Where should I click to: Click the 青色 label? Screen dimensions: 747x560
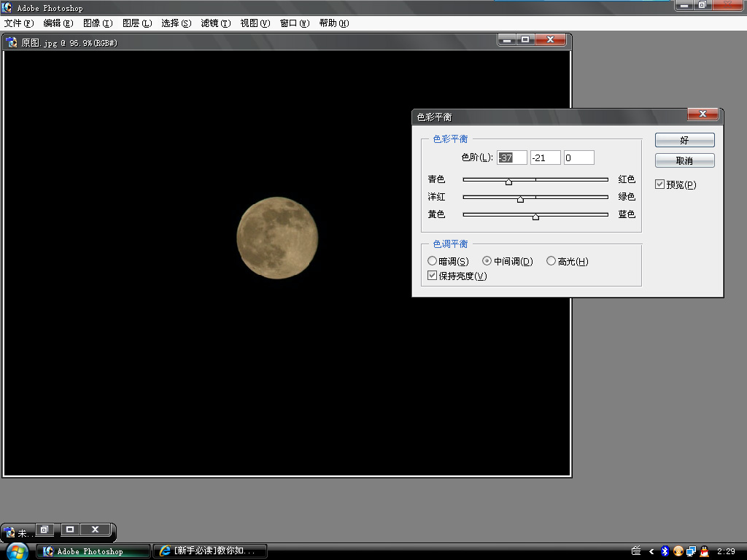point(436,179)
